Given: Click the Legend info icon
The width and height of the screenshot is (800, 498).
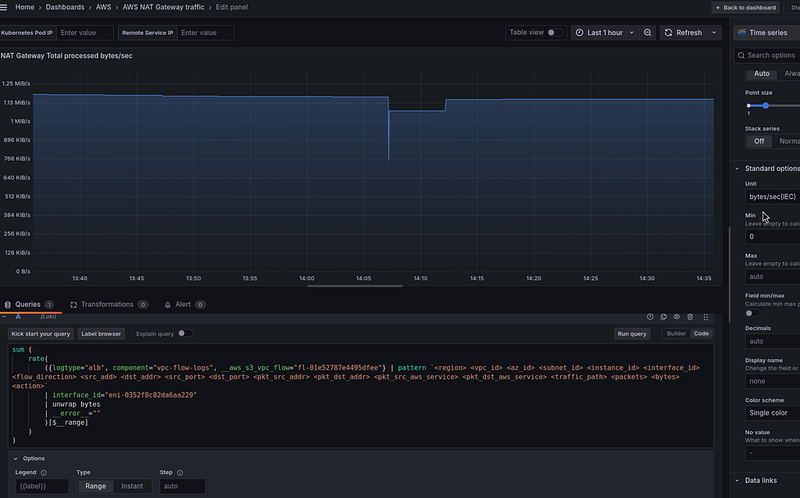Looking at the screenshot, I should [44, 472].
